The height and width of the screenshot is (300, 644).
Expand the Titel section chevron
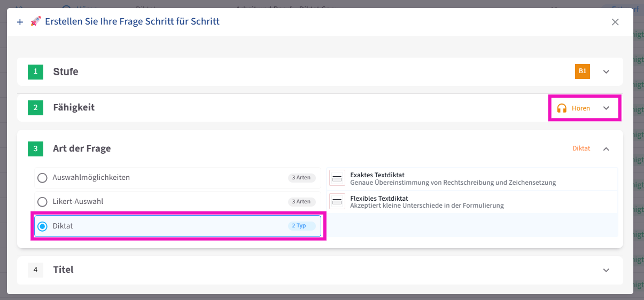pyautogui.click(x=606, y=270)
